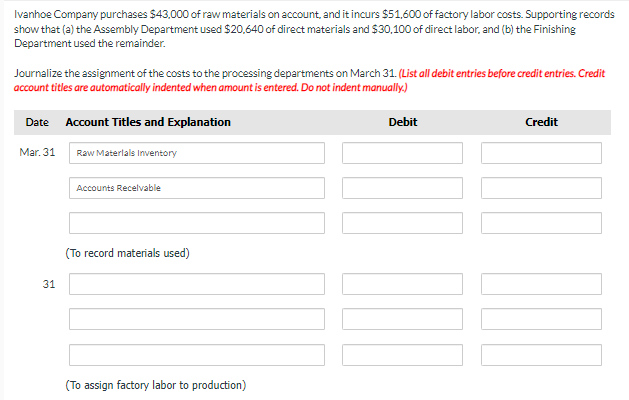Click last account field above factory labor note
The width and height of the screenshot is (629, 400).
coord(197,354)
